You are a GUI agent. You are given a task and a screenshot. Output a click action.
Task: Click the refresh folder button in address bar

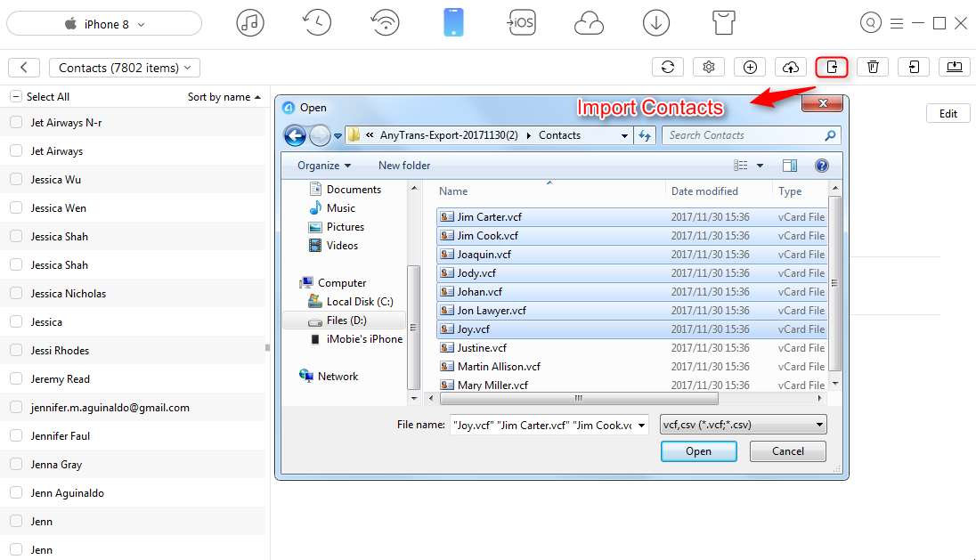644,135
